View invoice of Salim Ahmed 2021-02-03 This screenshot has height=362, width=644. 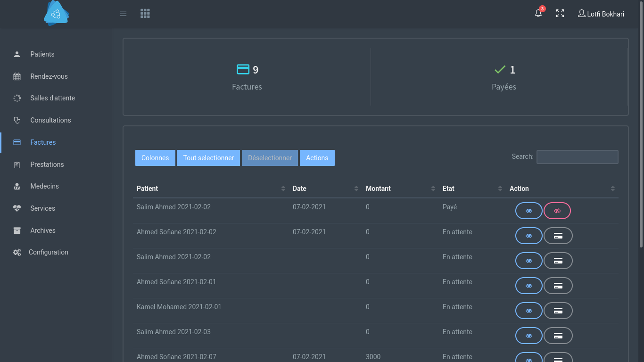click(x=529, y=336)
